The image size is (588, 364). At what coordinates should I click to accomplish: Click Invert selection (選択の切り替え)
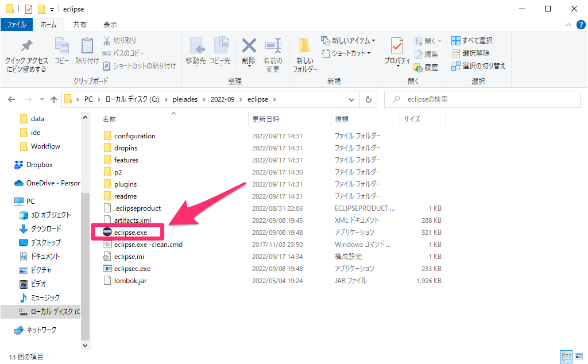[478, 66]
